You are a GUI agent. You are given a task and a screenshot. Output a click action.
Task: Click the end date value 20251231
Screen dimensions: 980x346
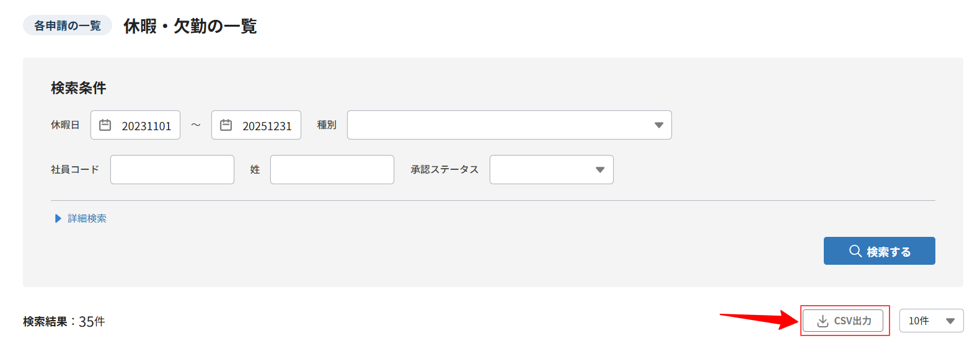267,126
